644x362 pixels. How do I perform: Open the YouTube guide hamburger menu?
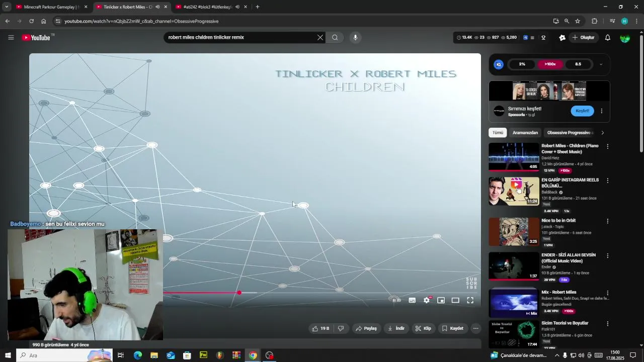click(11, 38)
